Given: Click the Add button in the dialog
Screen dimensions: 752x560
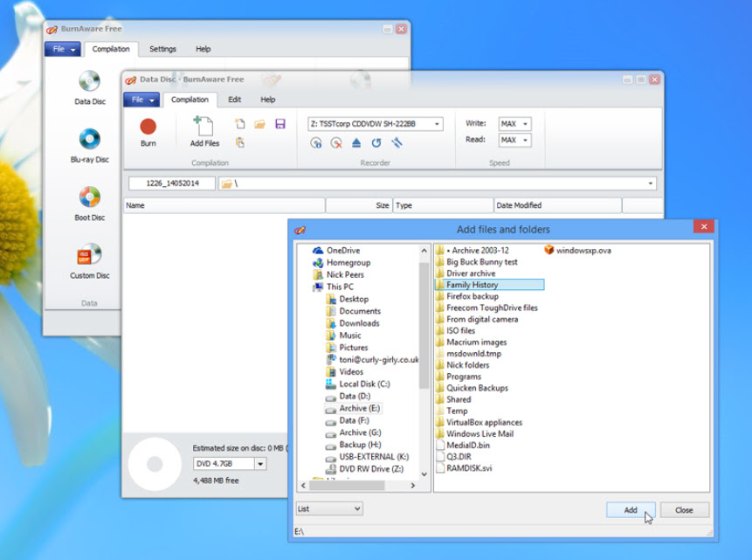Looking at the screenshot, I should coord(631,509).
